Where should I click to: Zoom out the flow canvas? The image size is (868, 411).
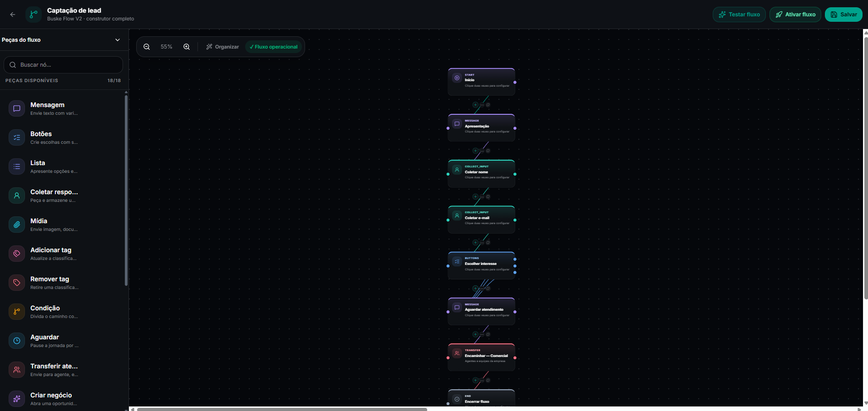[147, 47]
